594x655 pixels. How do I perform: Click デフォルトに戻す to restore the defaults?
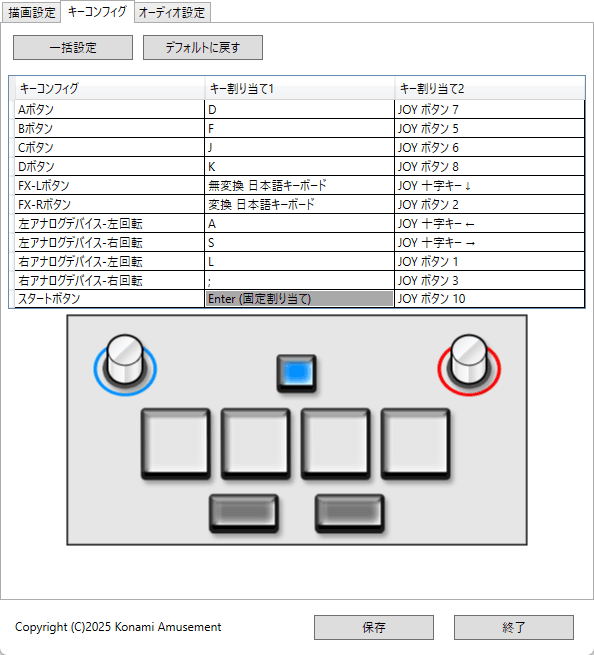click(x=203, y=47)
